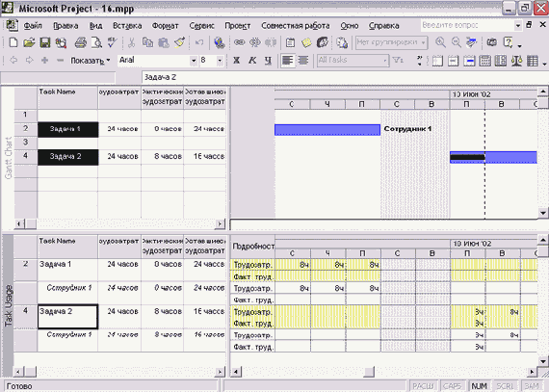Click the Save (floppy disk) icon

45,42
